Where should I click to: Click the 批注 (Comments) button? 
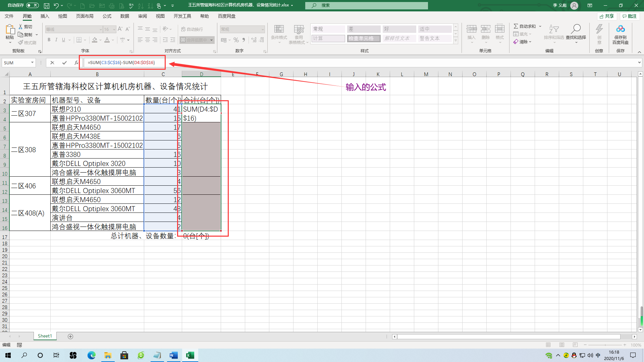click(x=630, y=16)
